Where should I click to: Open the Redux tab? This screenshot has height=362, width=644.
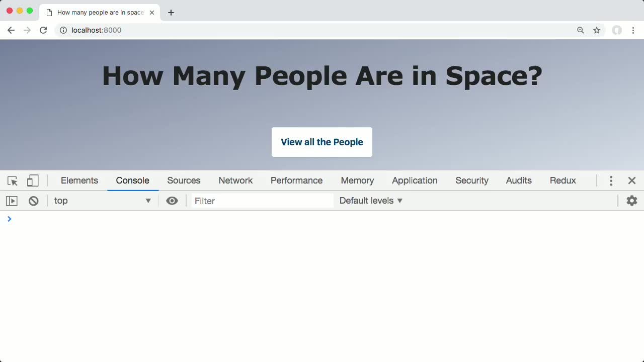click(562, 180)
